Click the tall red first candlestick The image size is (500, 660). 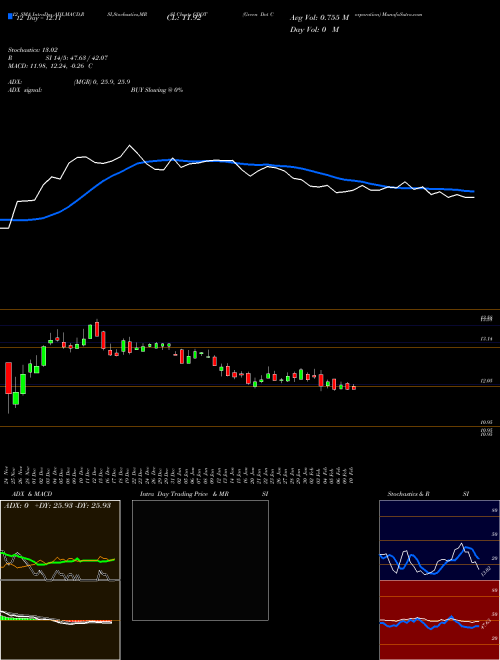(x=8, y=378)
